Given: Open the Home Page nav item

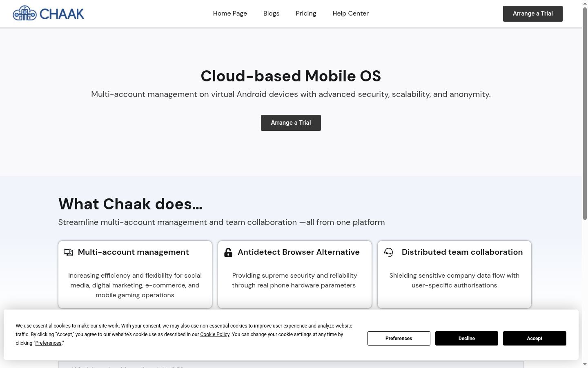Looking at the screenshot, I should click(x=230, y=13).
